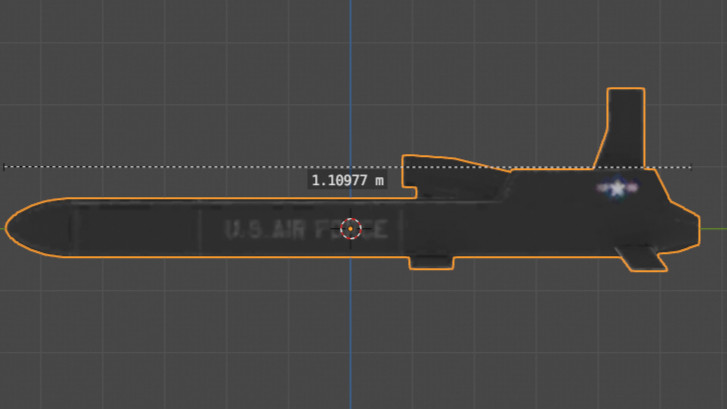Click the small underbody box below fuselage

(431, 262)
